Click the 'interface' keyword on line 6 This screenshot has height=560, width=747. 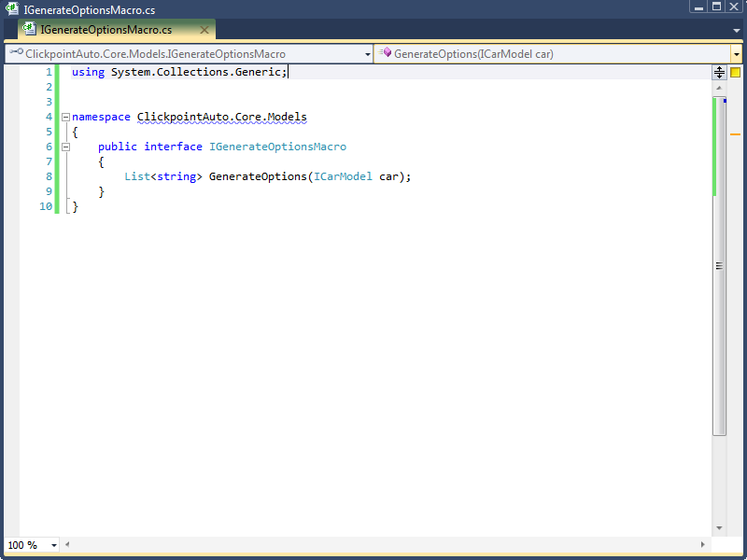pos(174,147)
